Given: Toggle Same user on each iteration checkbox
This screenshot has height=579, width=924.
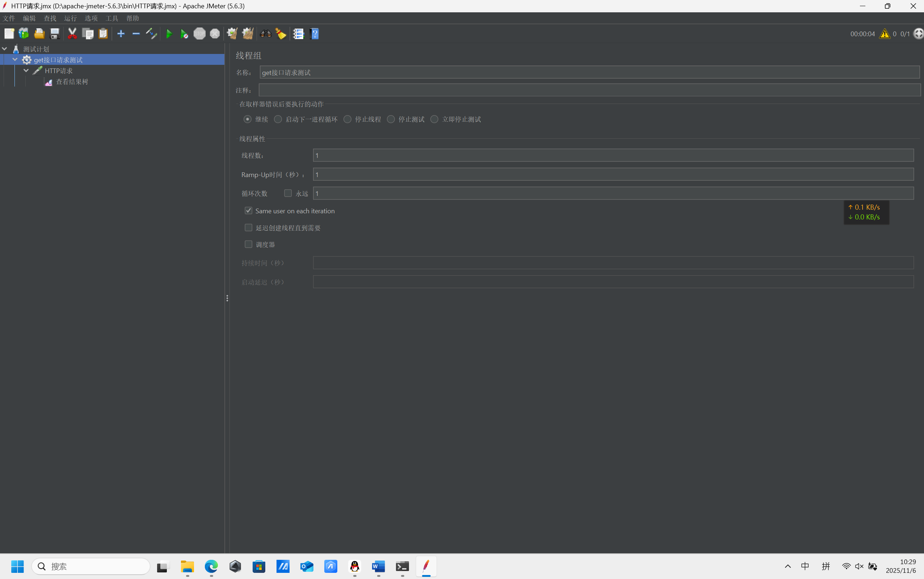Looking at the screenshot, I should point(248,211).
